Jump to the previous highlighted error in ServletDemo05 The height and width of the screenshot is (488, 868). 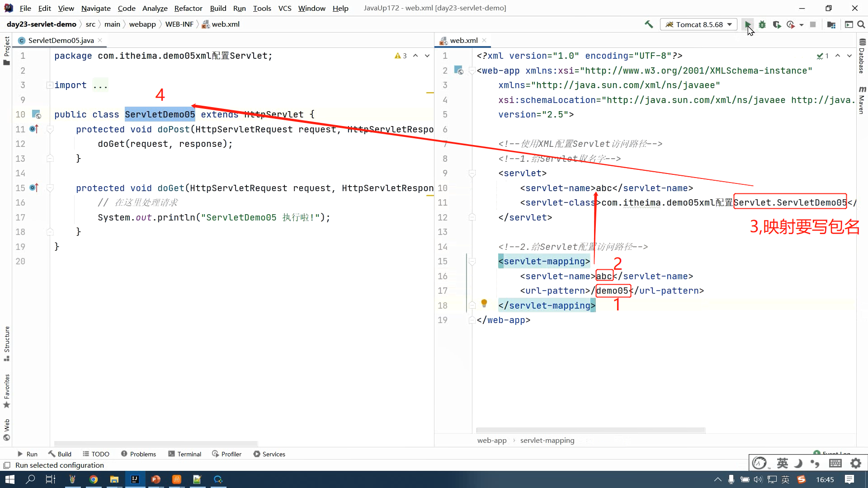pyautogui.click(x=415, y=56)
